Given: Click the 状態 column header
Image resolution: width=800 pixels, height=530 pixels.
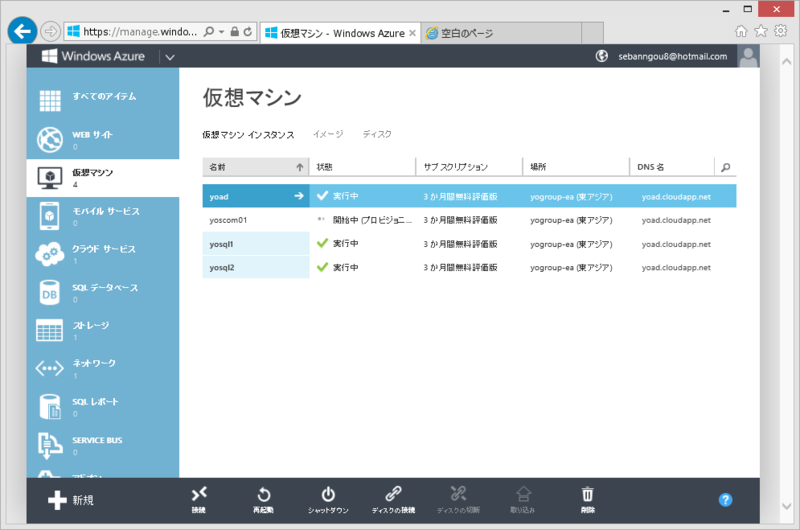Looking at the screenshot, I should click(363, 167).
